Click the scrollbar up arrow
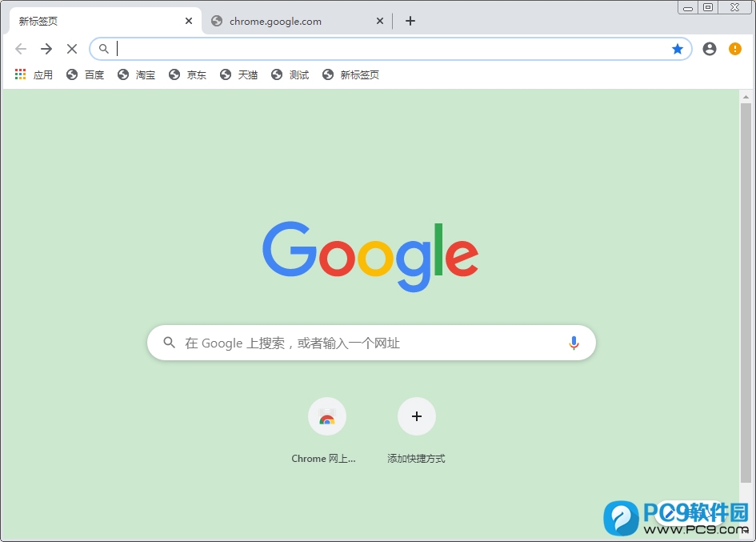This screenshot has height=542, width=756. 746,97
